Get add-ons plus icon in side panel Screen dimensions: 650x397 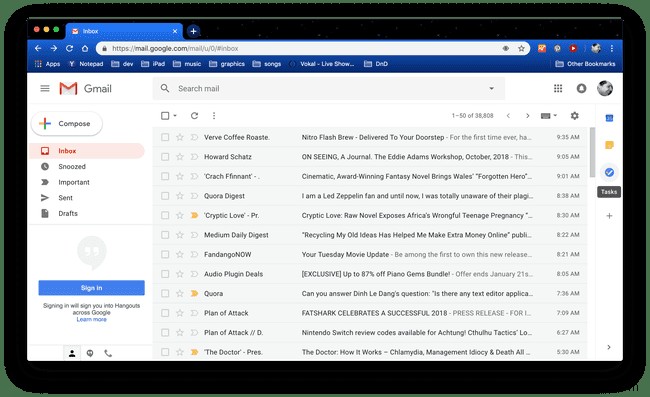pyautogui.click(x=609, y=216)
